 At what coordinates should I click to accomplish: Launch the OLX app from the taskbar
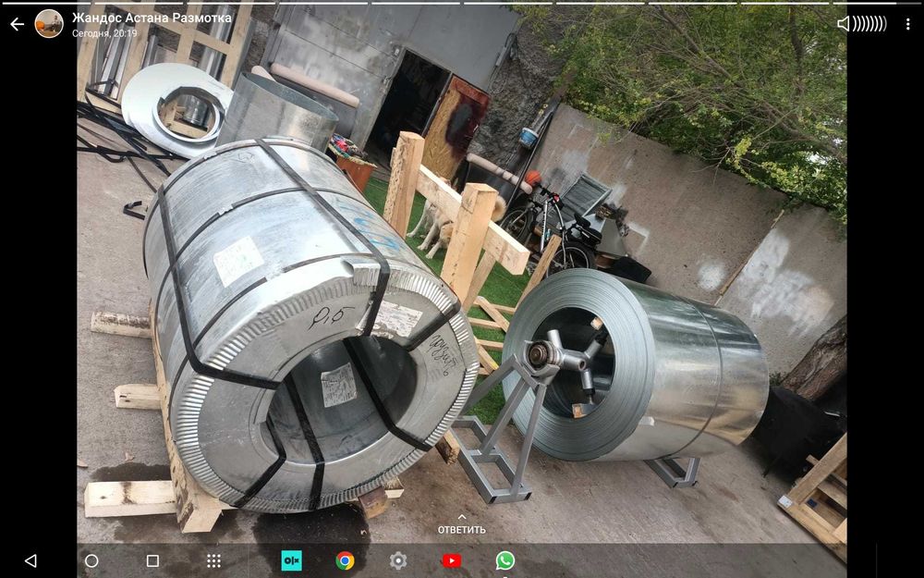tap(292, 560)
